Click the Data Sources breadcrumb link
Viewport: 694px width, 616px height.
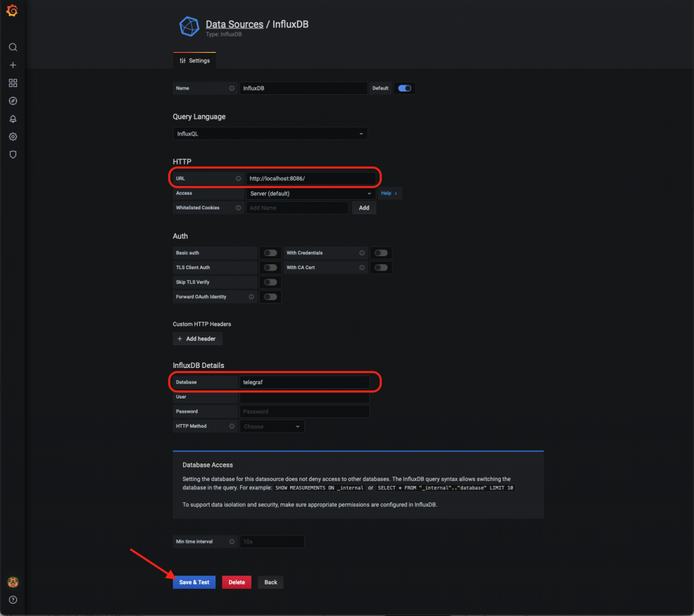coord(234,24)
